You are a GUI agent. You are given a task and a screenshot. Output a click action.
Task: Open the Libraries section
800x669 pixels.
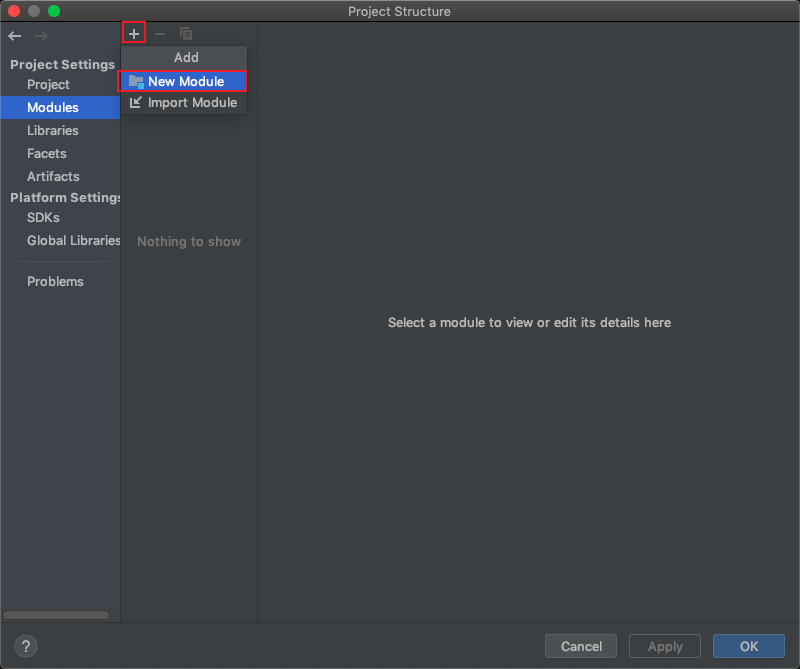(60, 130)
